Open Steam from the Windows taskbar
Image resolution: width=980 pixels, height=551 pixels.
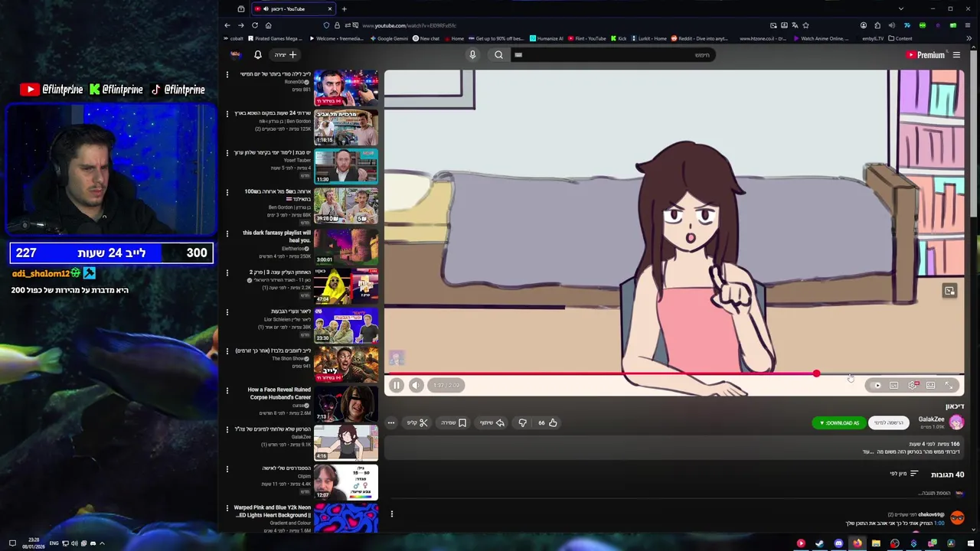coord(819,543)
